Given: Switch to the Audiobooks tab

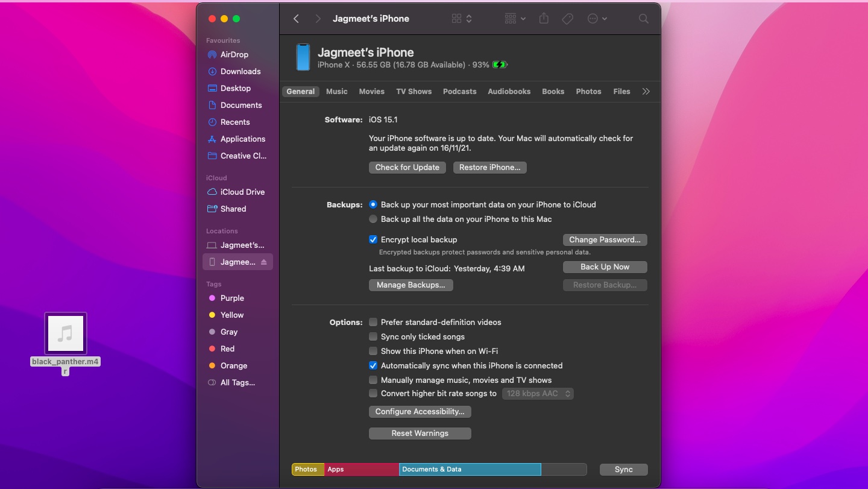Looking at the screenshot, I should click(509, 92).
